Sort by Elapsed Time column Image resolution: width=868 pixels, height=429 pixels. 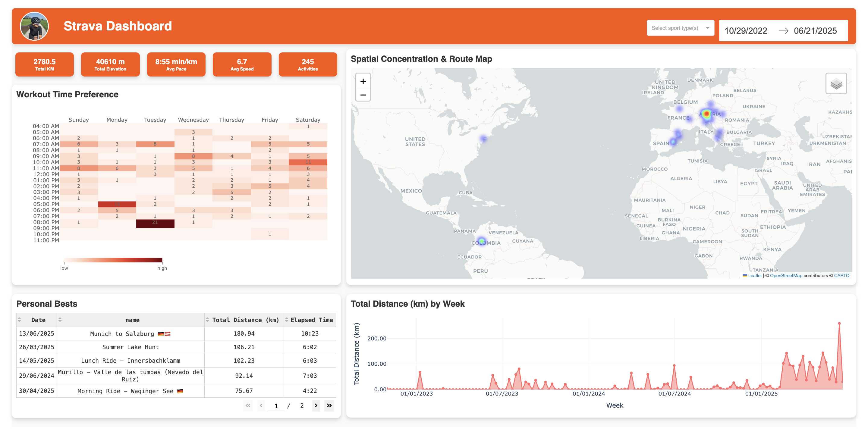[287, 320]
